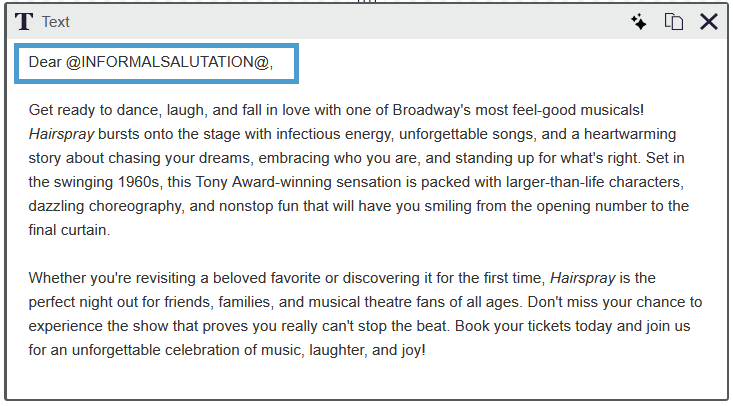Select the "Text" block title label
The height and width of the screenshot is (406, 733).
(56, 22)
